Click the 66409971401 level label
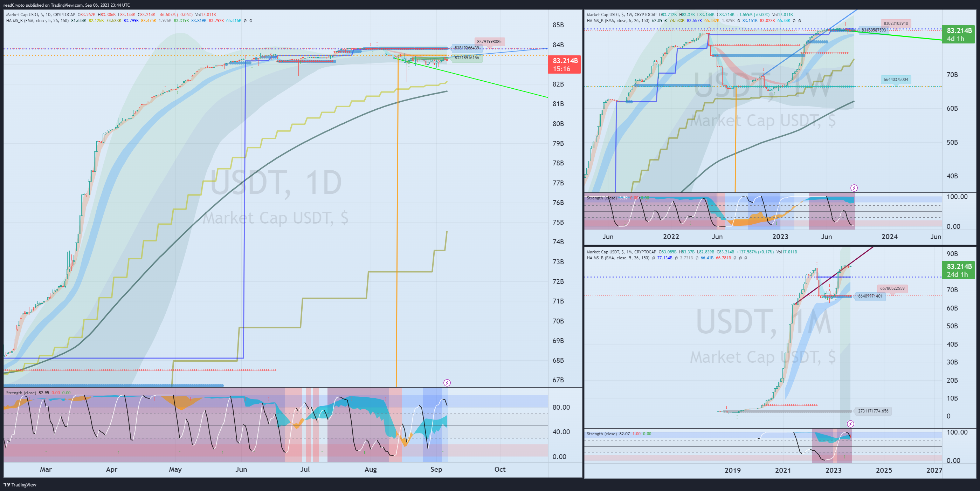 (x=870, y=296)
